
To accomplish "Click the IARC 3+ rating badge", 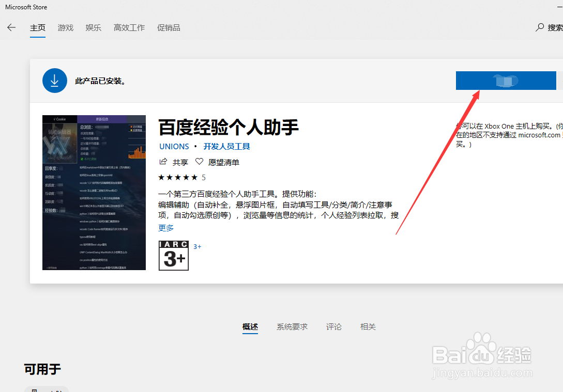I will coord(174,255).
